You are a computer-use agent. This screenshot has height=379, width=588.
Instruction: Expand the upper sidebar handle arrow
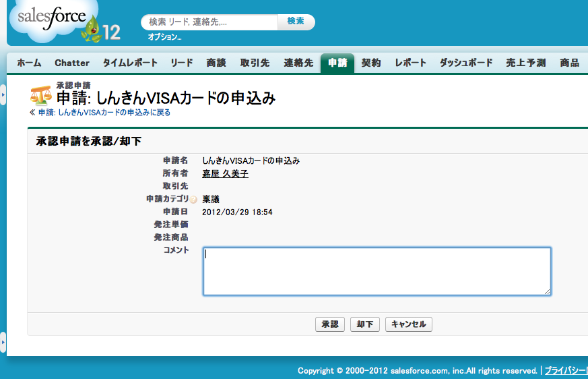pos(3,94)
